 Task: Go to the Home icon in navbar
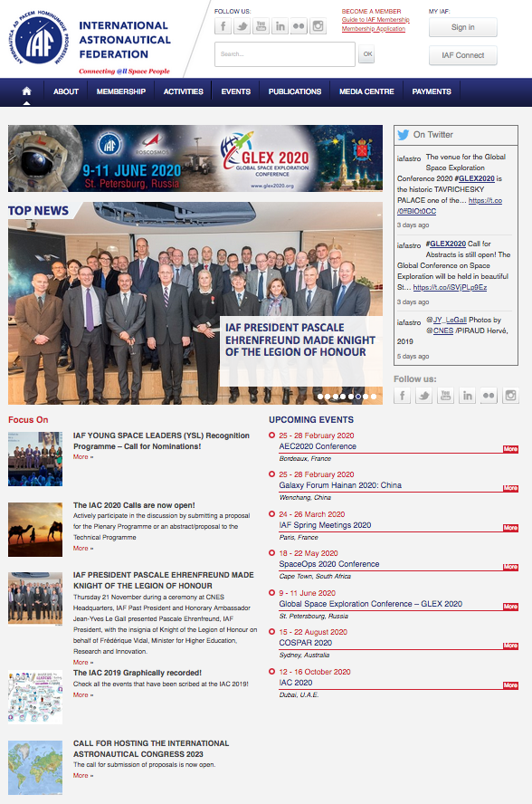26,91
